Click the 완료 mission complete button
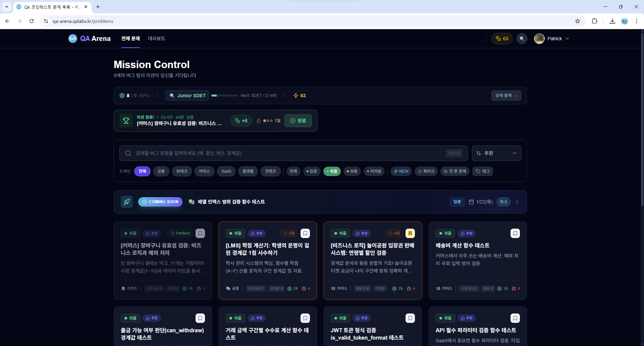 tap(298, 121)
